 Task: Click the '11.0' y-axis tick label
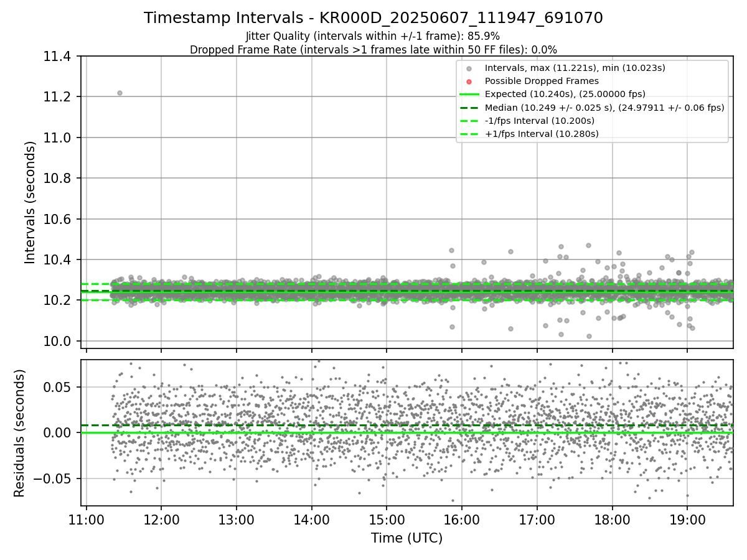point(57,138)
